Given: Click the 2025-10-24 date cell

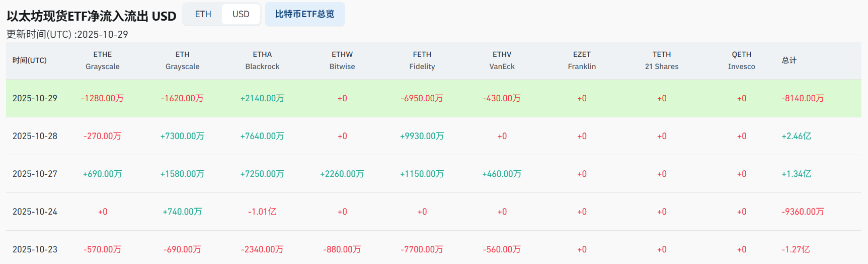Looking at the screenshot, I should pos(35,212).
